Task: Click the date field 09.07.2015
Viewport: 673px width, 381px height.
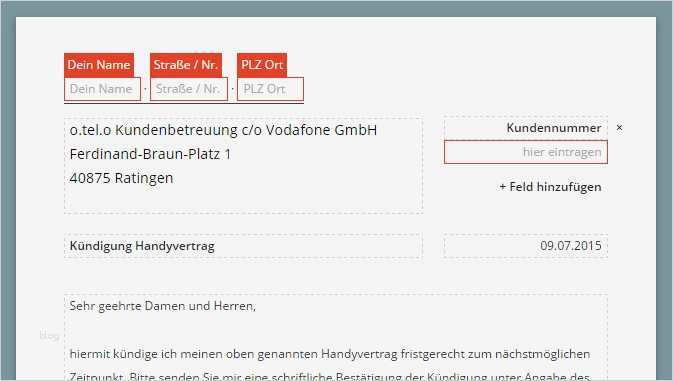Action: (526, 246)
